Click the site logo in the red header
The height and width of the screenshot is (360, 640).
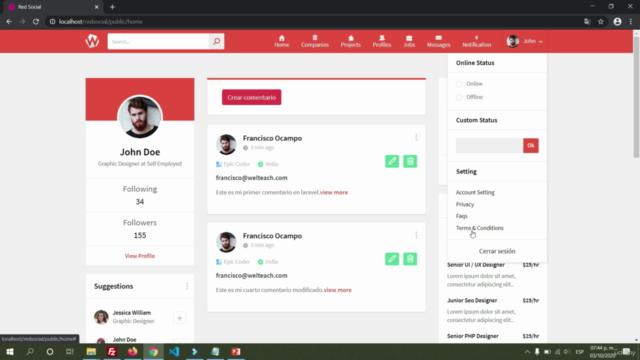[92, 41]
